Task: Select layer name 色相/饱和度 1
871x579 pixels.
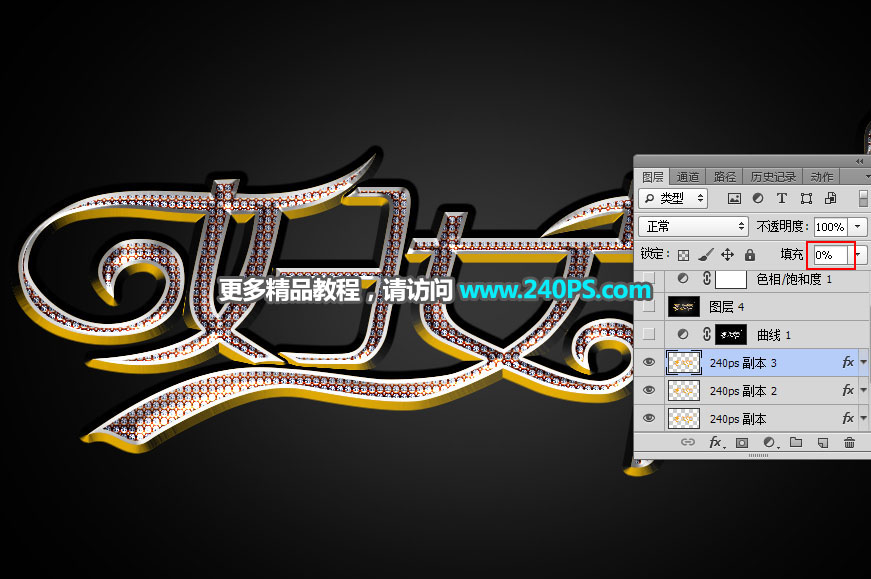Action: click(x=794, y=279)
